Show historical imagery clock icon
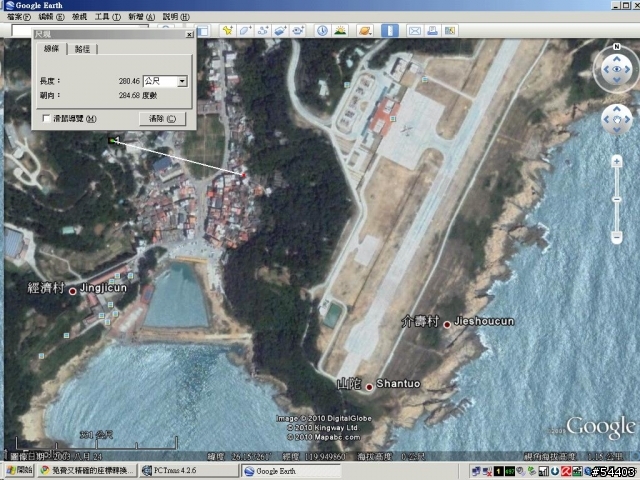 322,31
